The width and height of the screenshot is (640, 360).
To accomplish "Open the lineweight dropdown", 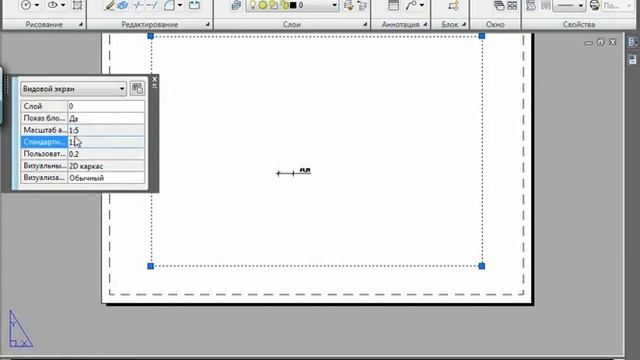I will coord(581,5).
